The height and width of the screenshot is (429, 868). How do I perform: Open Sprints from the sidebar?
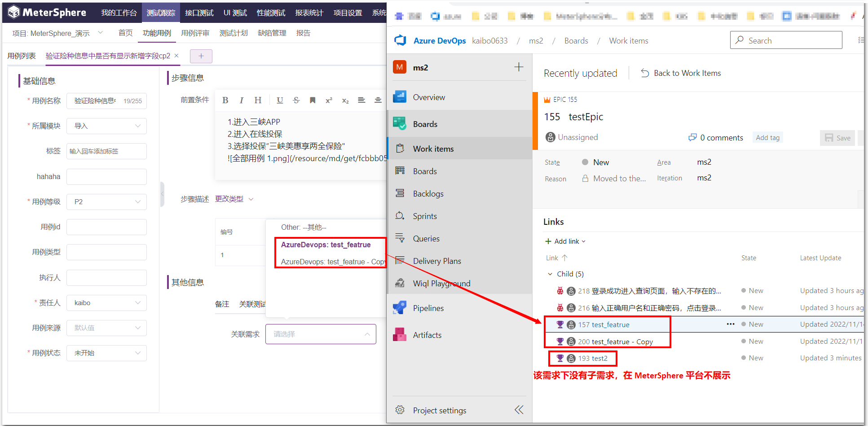pos(425,216)
